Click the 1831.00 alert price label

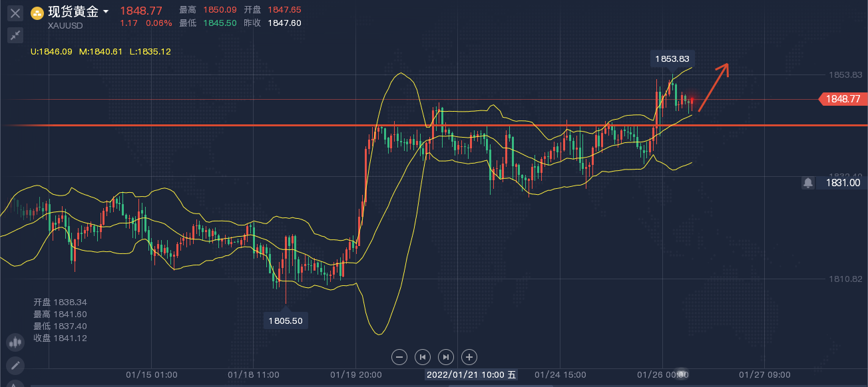coord(842,182)
